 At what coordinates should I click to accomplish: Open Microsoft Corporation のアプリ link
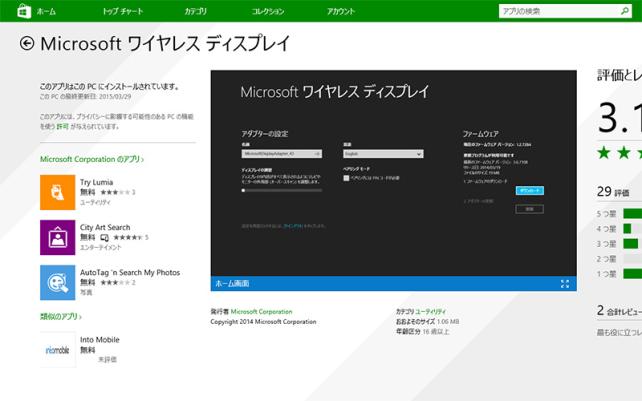92,159
